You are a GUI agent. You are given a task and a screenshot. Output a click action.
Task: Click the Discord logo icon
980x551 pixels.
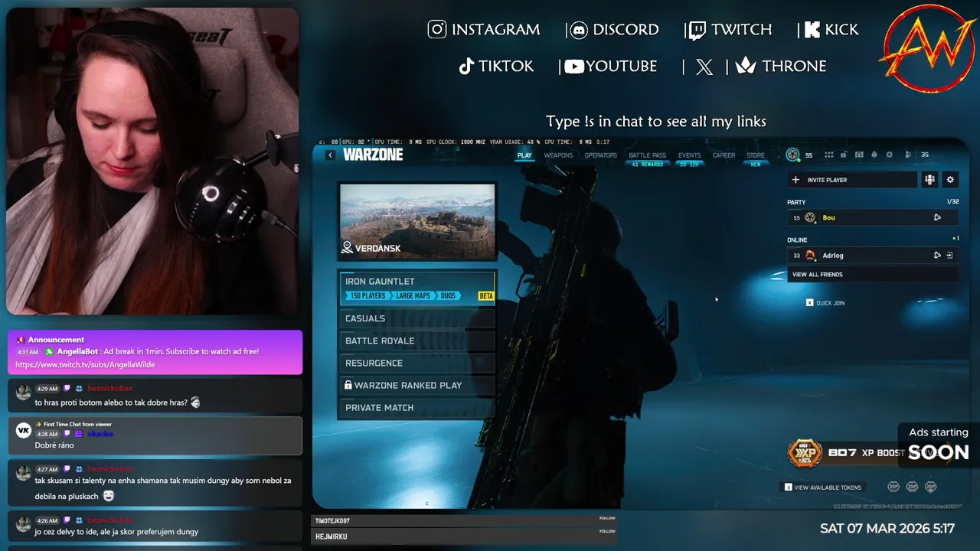tap(580, 30)
